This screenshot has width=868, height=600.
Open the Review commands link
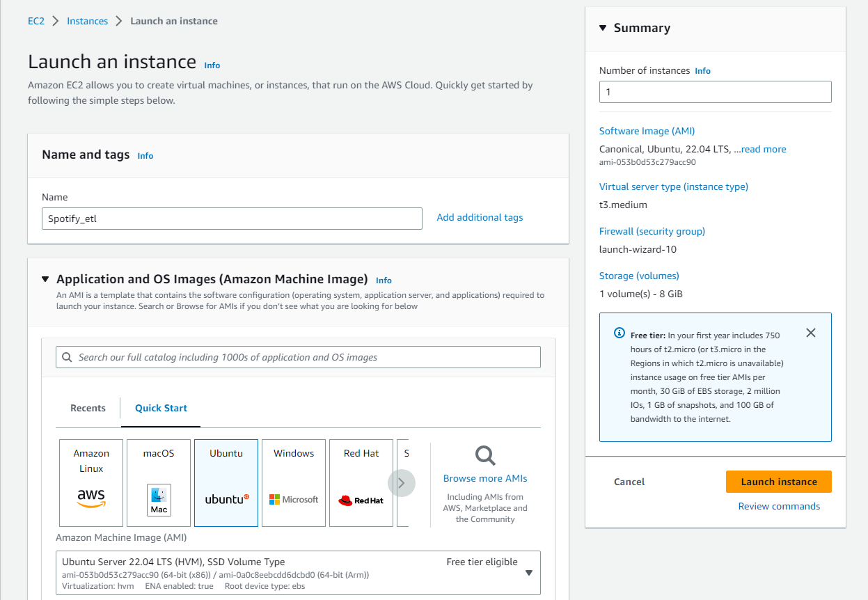coord(779,506)
